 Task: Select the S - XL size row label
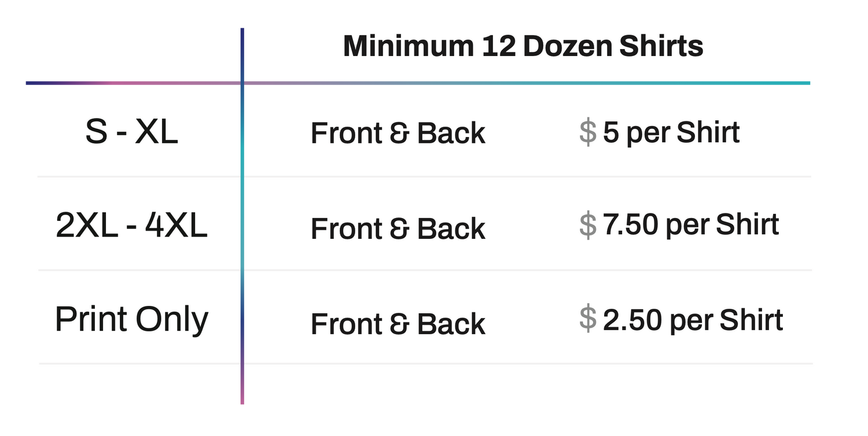[131, 132]
